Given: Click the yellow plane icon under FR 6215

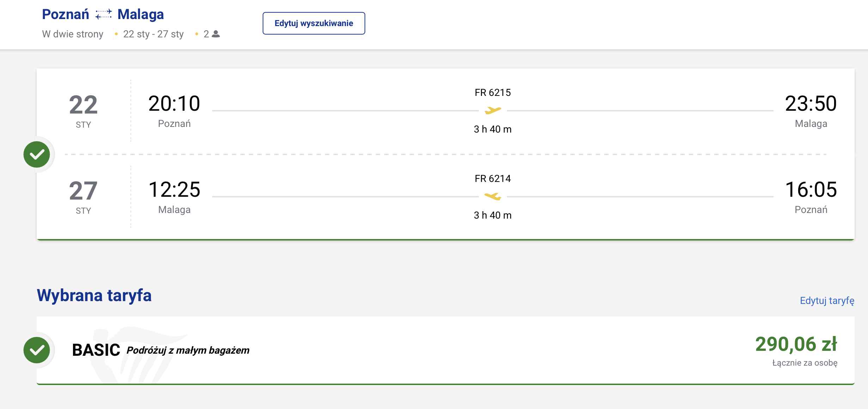Looking at the screenshot, I should (x=493, y=110).
